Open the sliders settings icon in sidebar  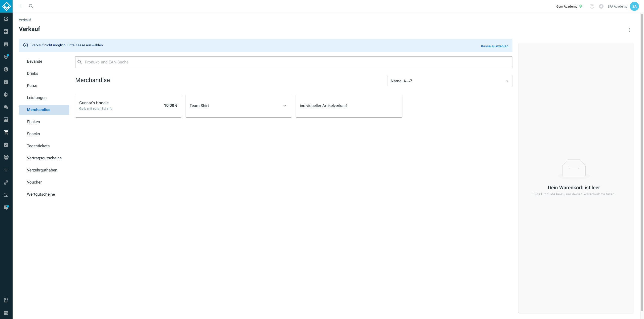tap(6, 195)
